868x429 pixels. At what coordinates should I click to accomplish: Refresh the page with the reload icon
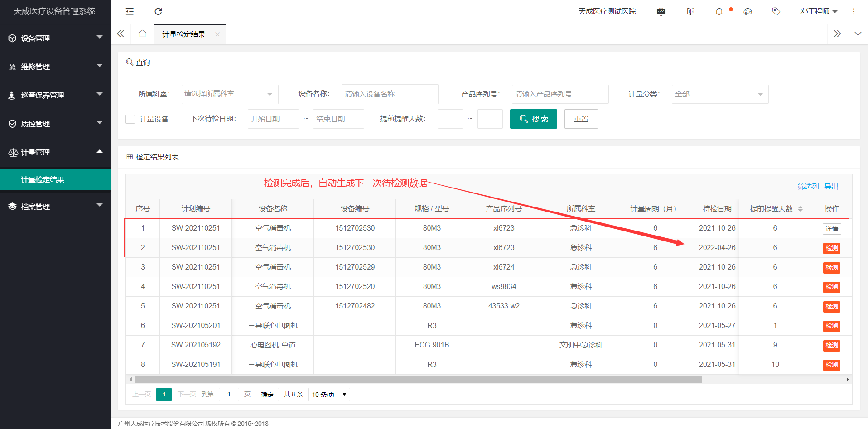(x=158, y=11)
